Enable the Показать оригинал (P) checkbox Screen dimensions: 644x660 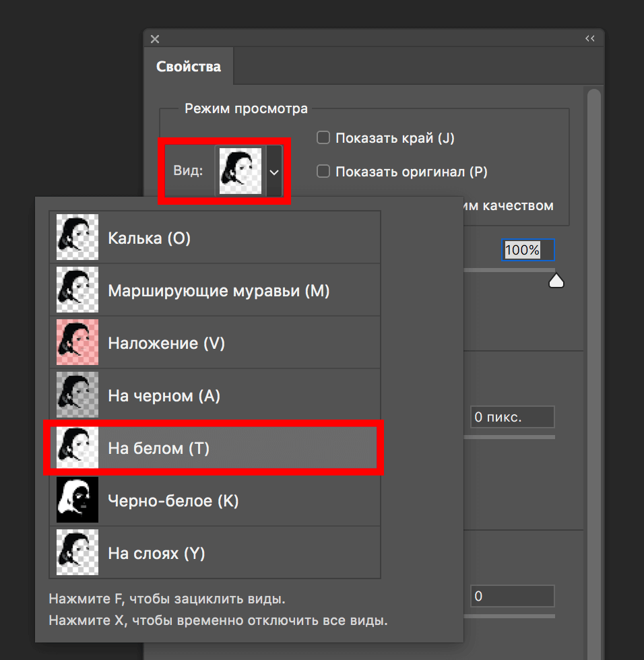coord(323,172)
